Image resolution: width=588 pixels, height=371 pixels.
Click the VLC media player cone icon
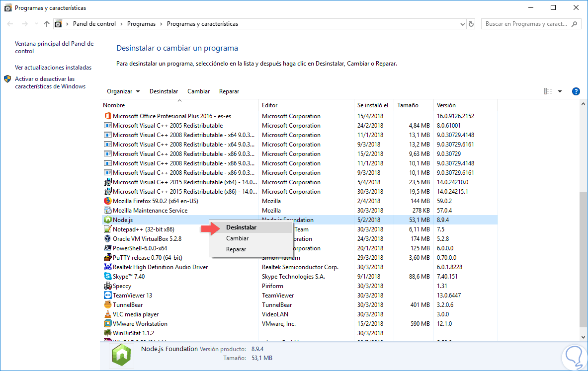pos(108,314)
